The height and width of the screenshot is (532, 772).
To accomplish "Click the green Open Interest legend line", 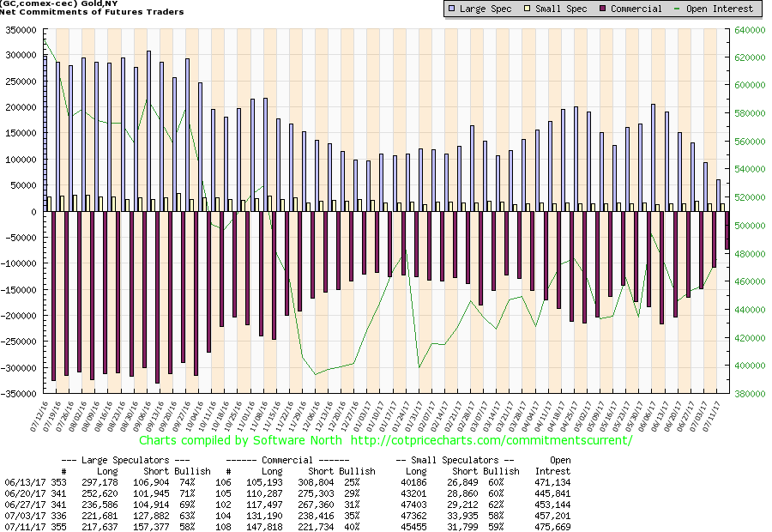I will point(679,9).
